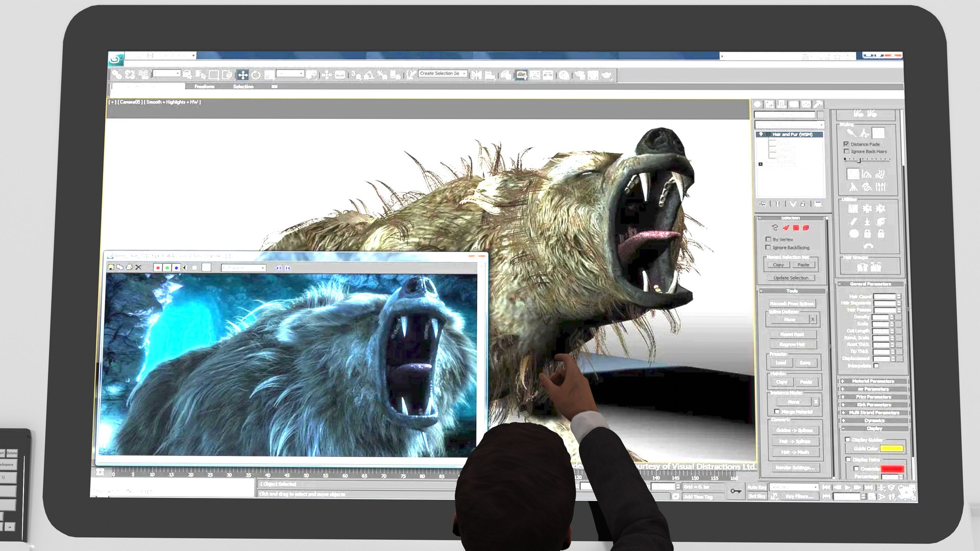
Task: Activate the Select and Move tool
Action: (x=242, y=75)
